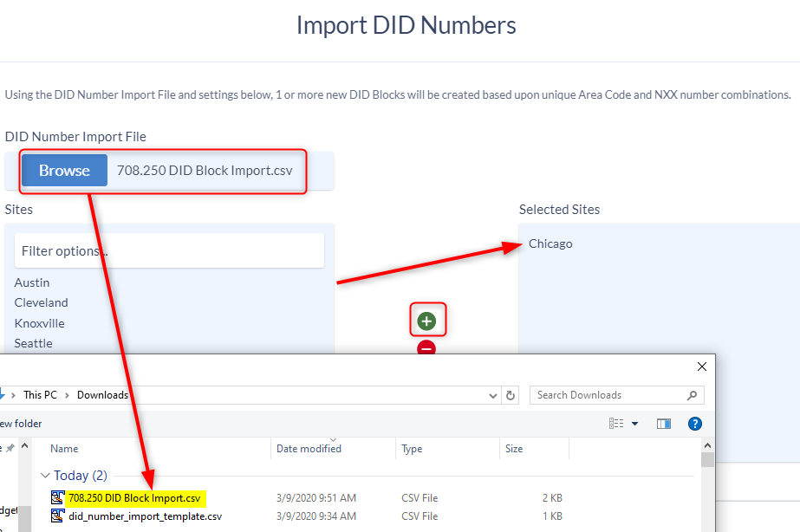Screen dimensions: 800x532
Task: Close the file picker dialog
Action: [x=702, y=367]
